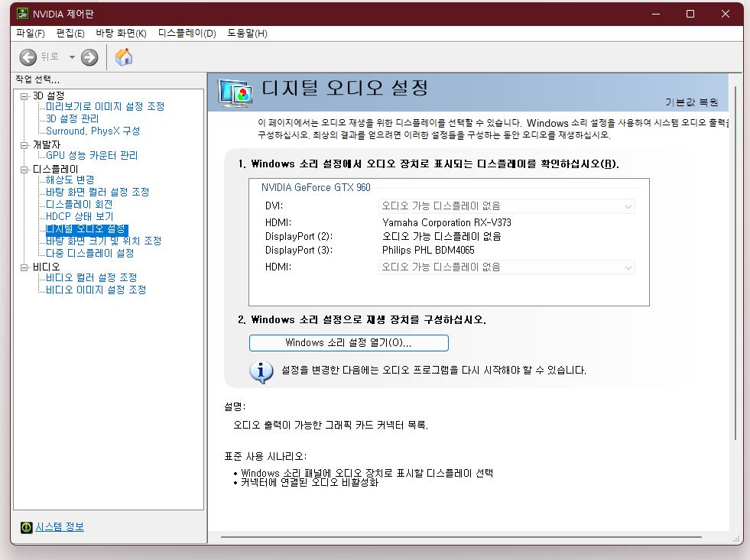
Task: Click NVIDIA GeForce GTX 960 label
Action: pyautogui.click(x=316, y=188)
